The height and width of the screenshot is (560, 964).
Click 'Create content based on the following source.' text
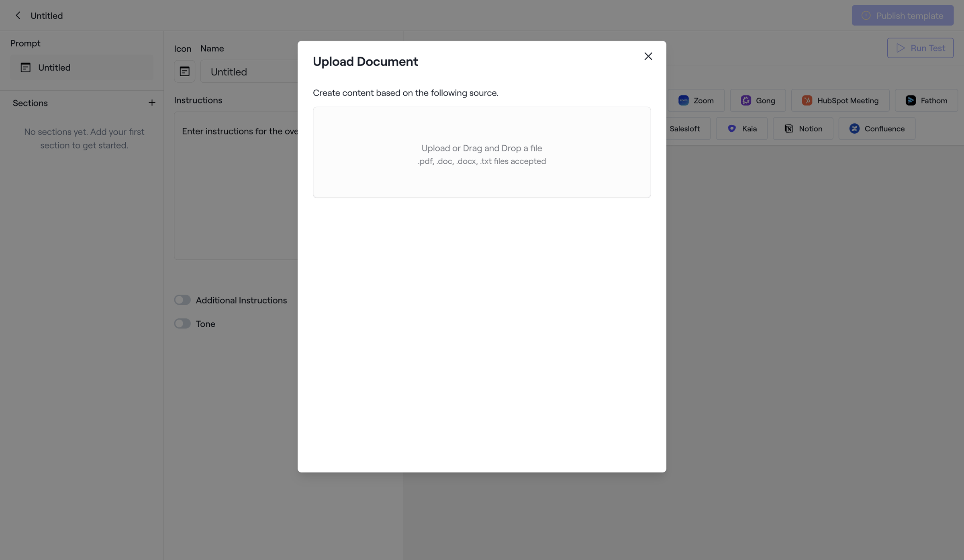pyautogui.click(x=405, y=93)
